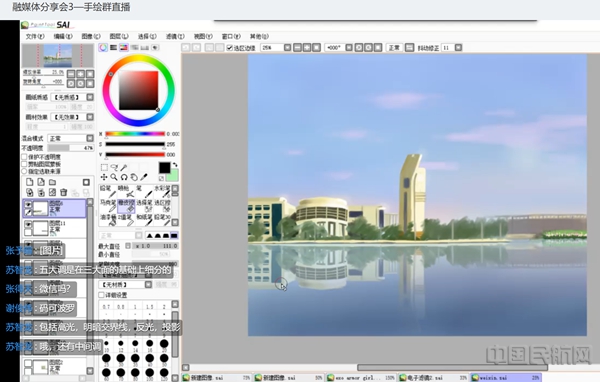This screenshot has height=382, width=600.
Task: Select the sharp triangle brush tip shape
Action: [x=150, y=236]
